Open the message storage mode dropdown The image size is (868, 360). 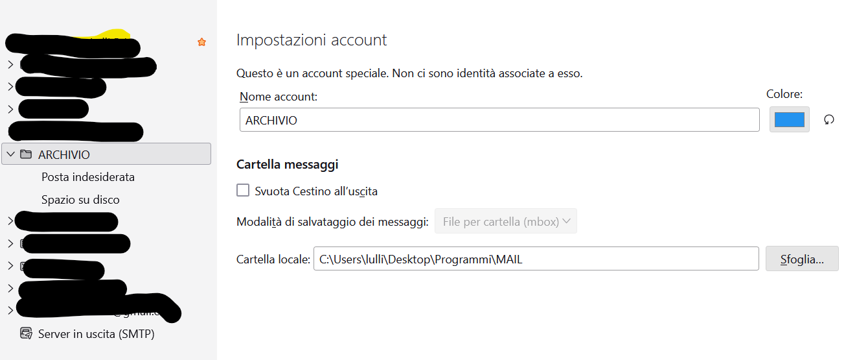505,221
